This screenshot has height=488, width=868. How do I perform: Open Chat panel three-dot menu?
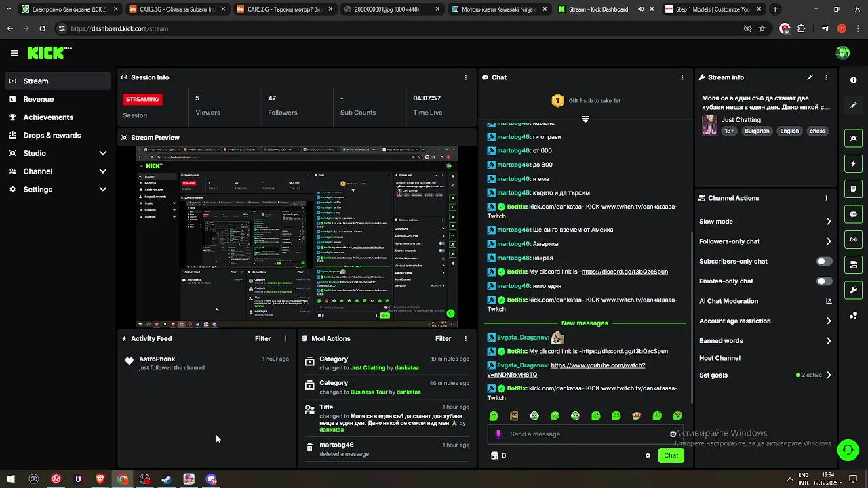pos(682,77)
